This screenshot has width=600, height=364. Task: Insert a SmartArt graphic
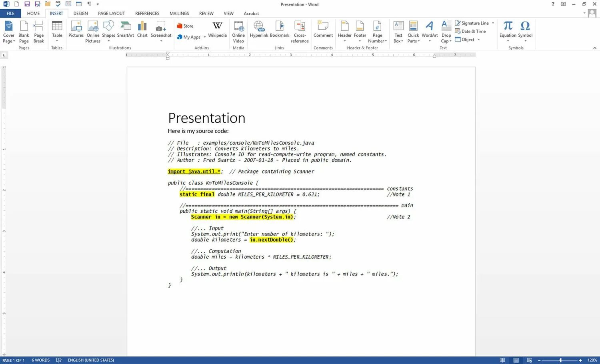(x=126, y=30)
